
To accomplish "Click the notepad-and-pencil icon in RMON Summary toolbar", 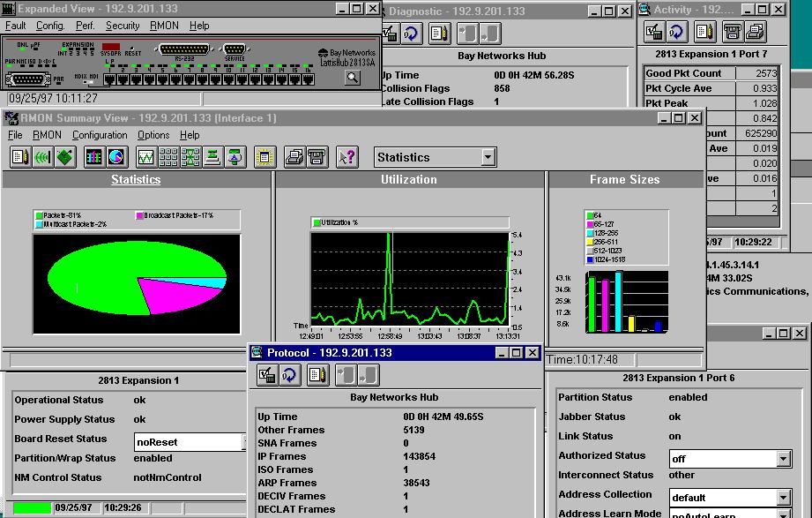I will pos(20,157).
